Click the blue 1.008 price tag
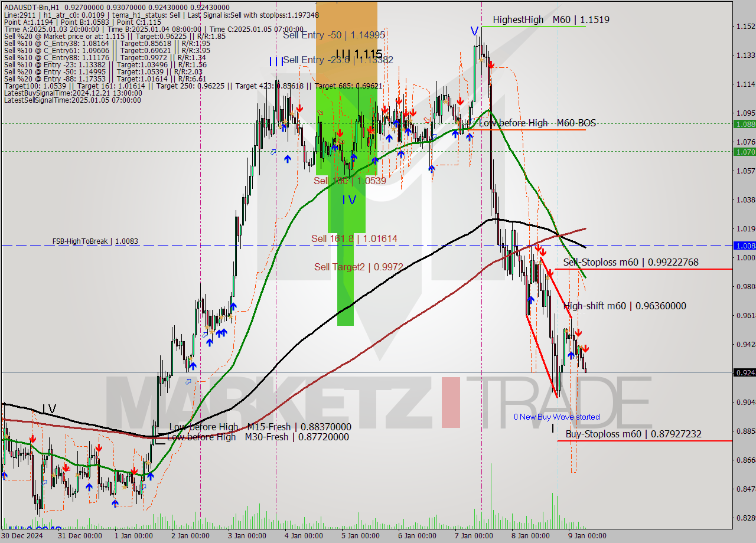This screenshot has height=543, width=756. 744,245
